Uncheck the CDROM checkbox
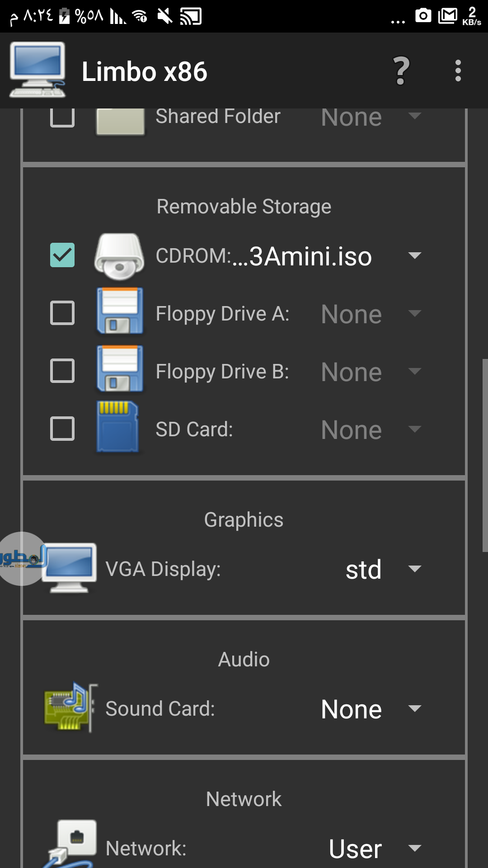 coord(62,255)
